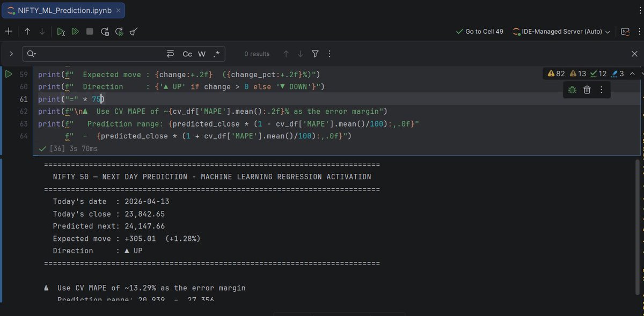Delete the cell via the trash icon
644x316 pixels.
tap(587, 90)
